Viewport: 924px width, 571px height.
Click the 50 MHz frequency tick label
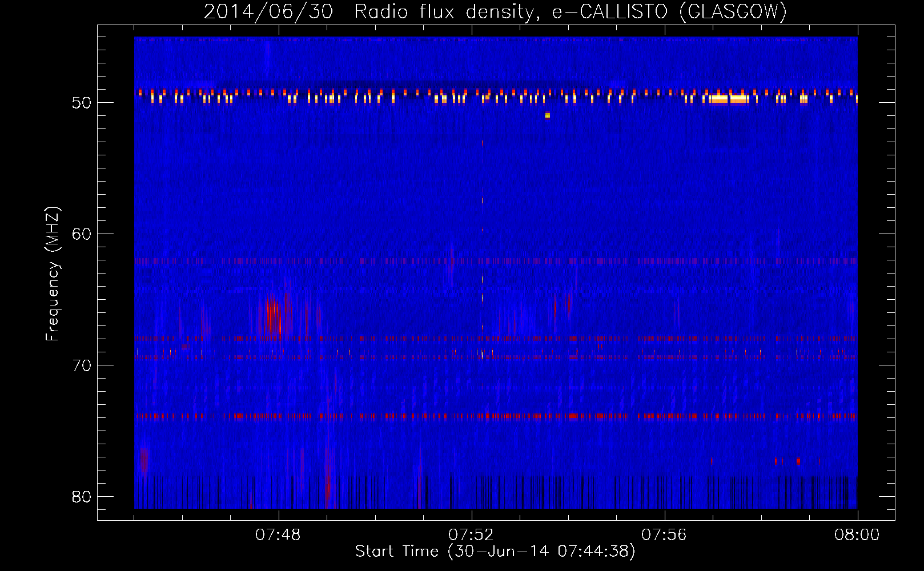[82, 103]
